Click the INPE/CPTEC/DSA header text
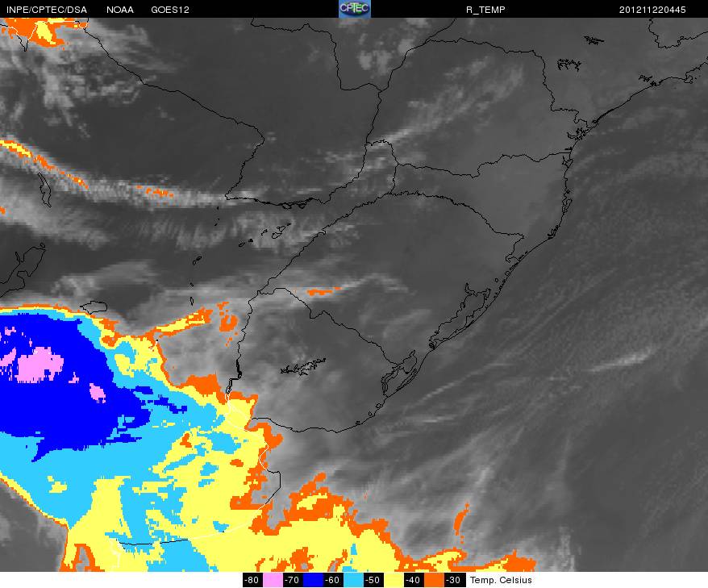The height and width of the screenshot is (588, 708). [x=47, y=10]
